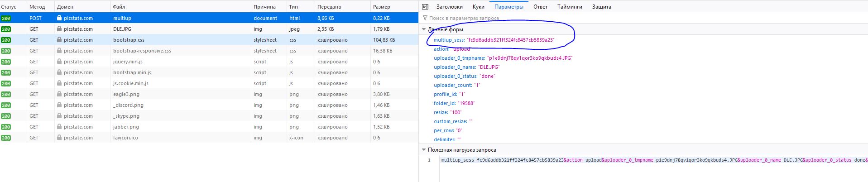This screenshot has height=182, width=868.
Task: Switch to the Куки tab
Action: 478,7
